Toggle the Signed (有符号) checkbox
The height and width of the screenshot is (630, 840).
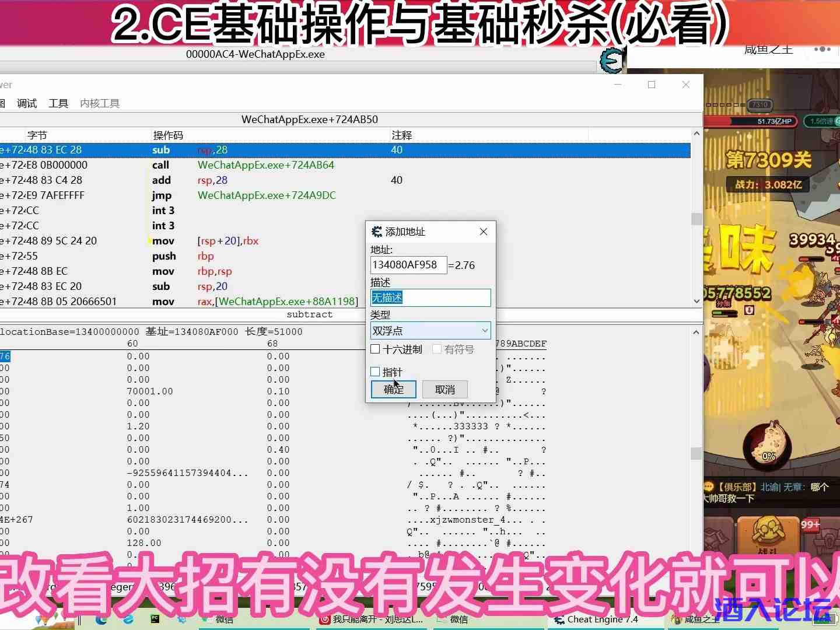437,349
